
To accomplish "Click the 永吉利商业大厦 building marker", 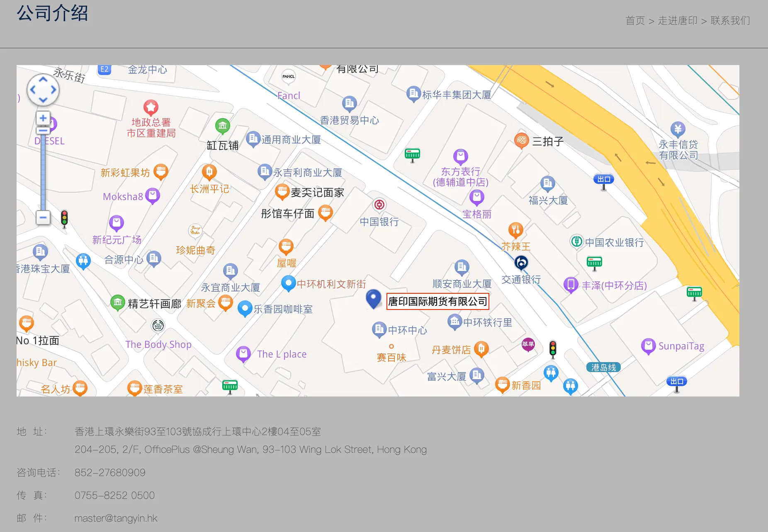I will [265, 172].
